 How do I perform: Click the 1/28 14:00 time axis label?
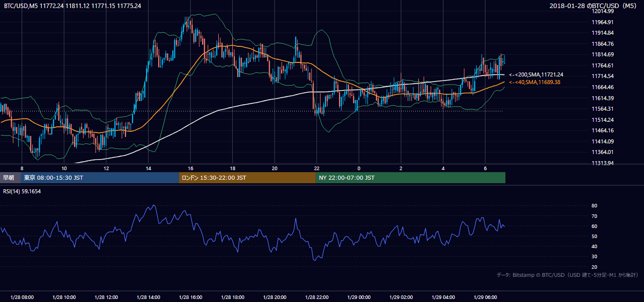[x=148, y=297]
